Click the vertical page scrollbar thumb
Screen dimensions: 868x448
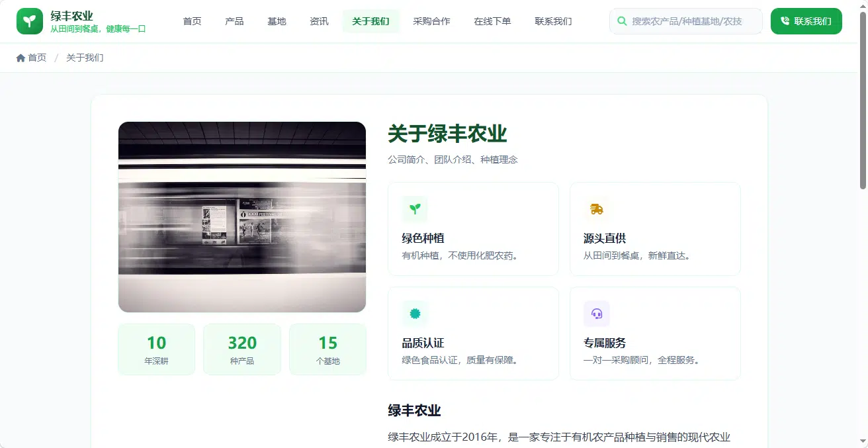click(x=863, y=99)
